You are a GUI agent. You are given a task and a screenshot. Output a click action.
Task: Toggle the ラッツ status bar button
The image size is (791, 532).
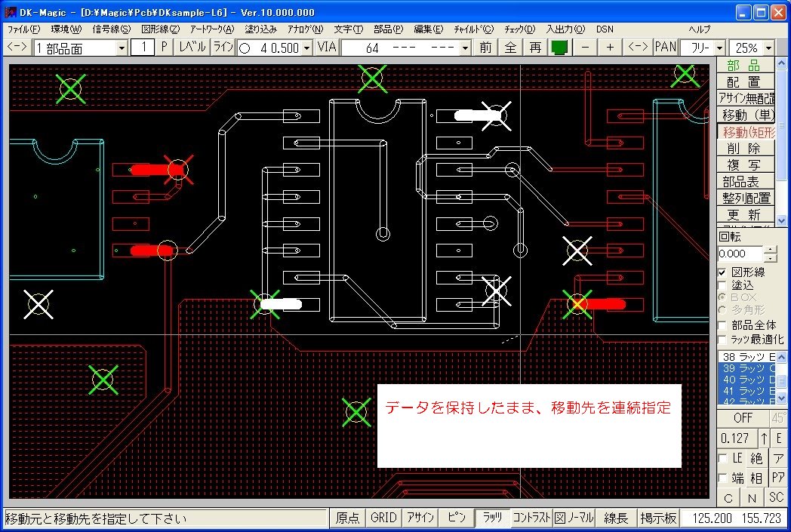[x=492, y=518]
